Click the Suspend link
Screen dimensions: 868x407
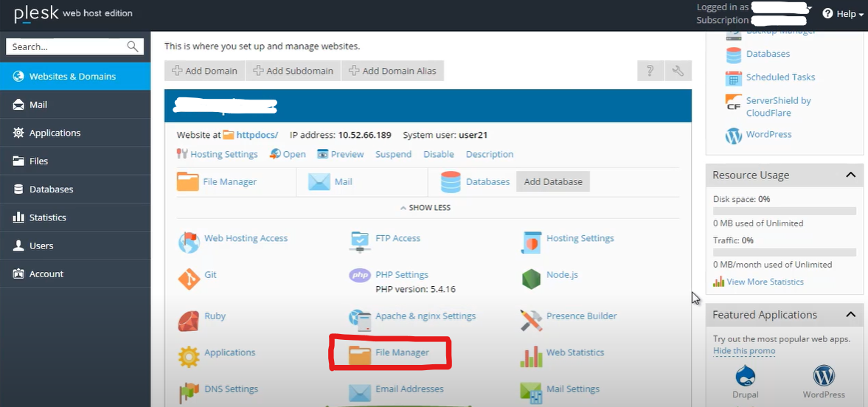(393, 154)
